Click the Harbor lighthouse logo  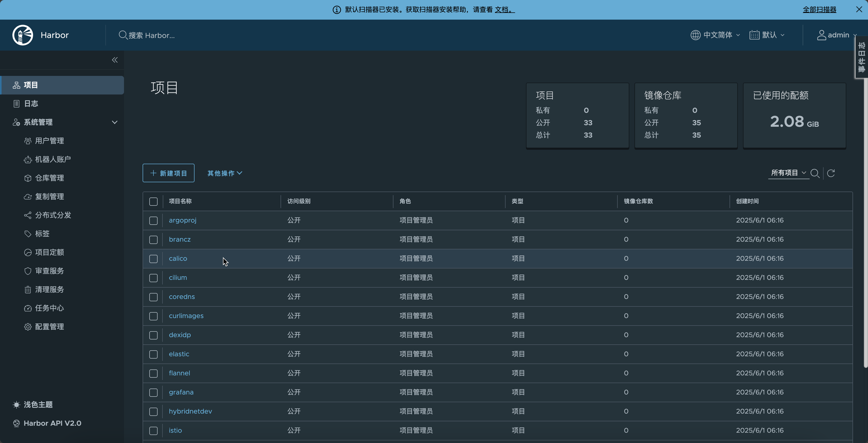[22, 35]
